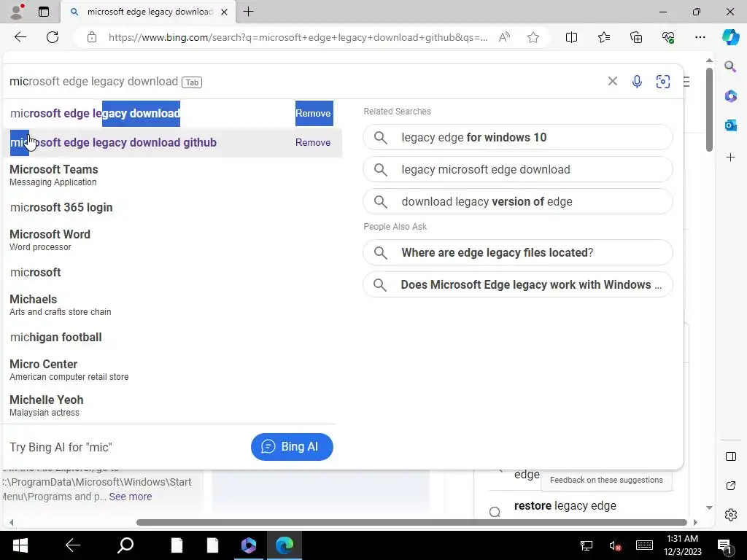Open sidebar settings gear
The height and width of the screenshot is (560, 747).
[730, 515]
